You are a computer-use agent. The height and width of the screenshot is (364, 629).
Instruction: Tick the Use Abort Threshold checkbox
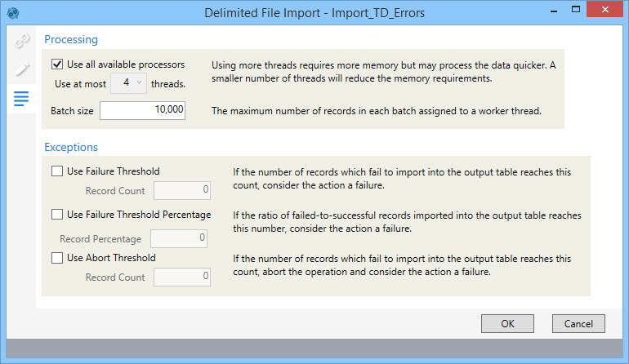(57, 258)
